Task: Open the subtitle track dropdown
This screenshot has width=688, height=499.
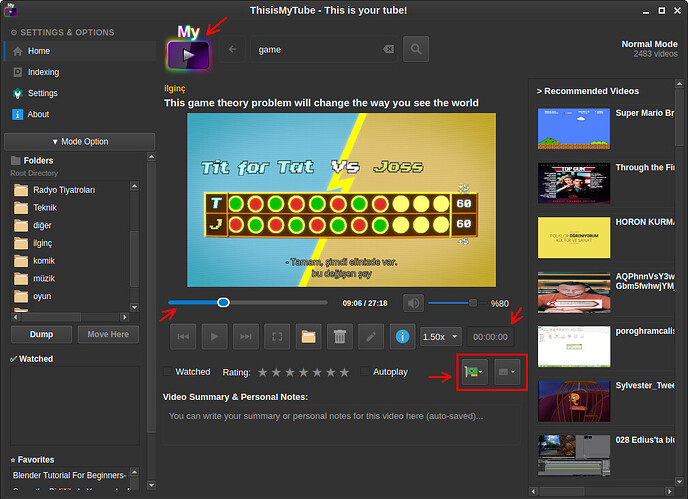Action: pos(507,372)
